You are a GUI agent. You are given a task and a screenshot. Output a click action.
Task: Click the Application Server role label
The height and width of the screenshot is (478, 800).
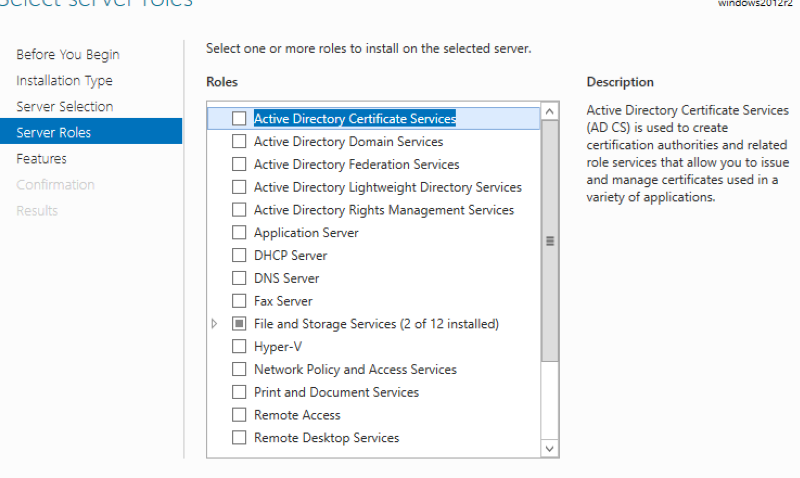click(306, 233)
